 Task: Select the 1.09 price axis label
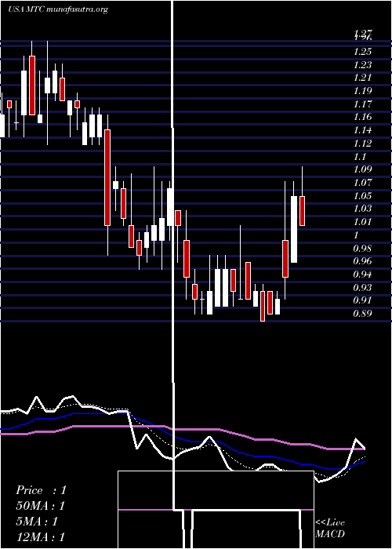point(362,169)
